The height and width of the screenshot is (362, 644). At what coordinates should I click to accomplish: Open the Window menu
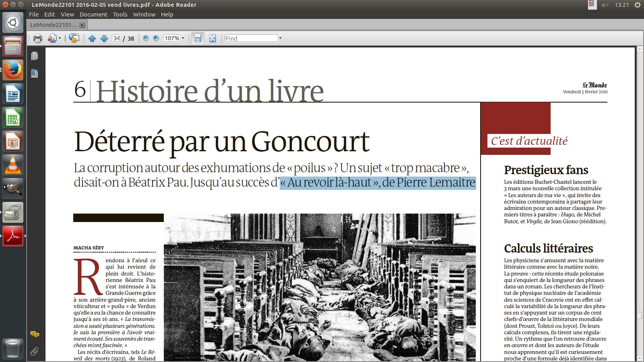(x=144, y=14)
